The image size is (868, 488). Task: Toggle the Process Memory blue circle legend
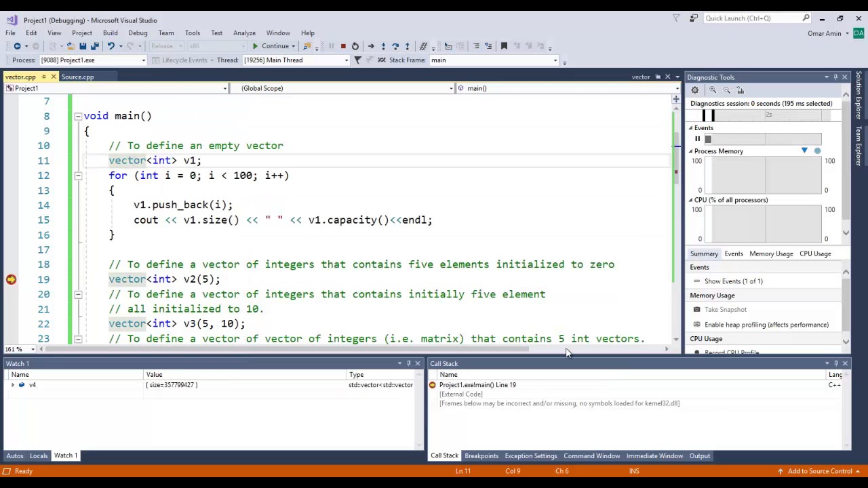tap(817, 151)
